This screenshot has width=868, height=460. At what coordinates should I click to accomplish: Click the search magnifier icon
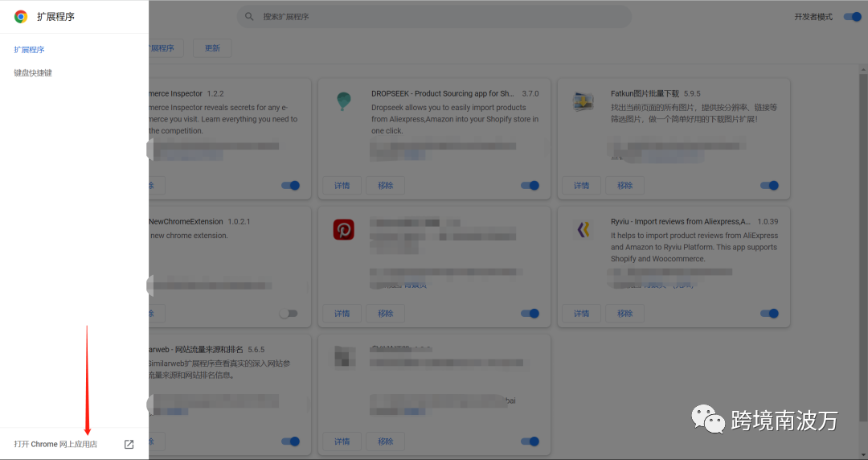pyautogui.click(x=250, y=17)
